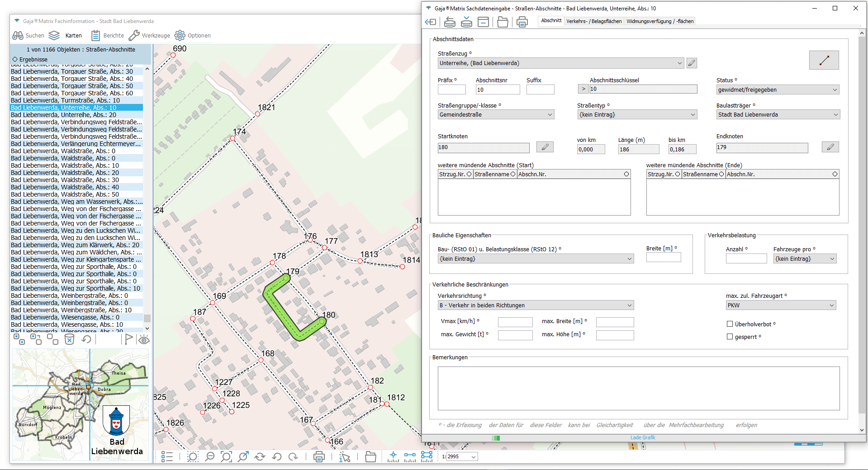Screen dimensions: 868x470
Task: Switch to the Verkehrs- / Belagsflächen tab
Action: pyautogui.click(x=593, y=21)
